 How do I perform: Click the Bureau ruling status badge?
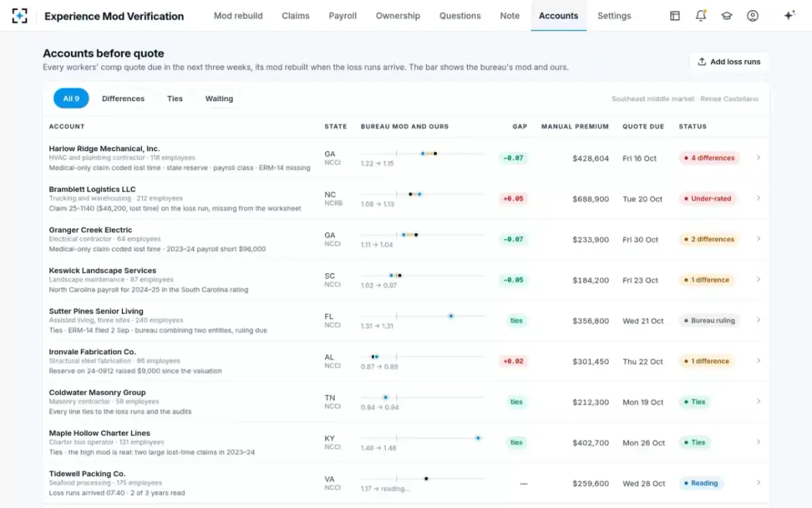(x=709, y=320)
